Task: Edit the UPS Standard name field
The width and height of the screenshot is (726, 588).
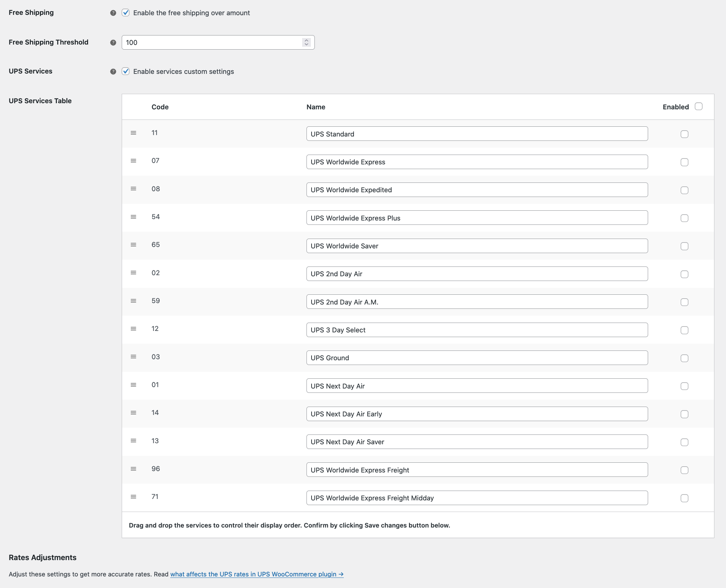Action: (477, 134)
